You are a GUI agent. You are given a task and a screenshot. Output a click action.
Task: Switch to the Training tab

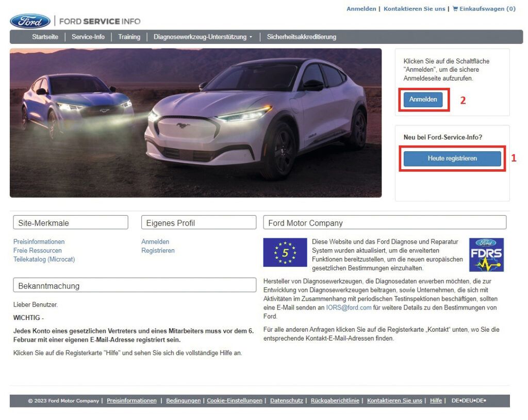pos(129,37)
